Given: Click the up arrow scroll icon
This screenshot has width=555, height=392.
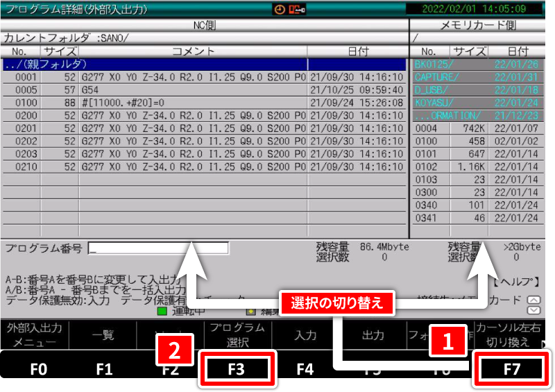Looking at the screenshot, I should click(533, 300).
